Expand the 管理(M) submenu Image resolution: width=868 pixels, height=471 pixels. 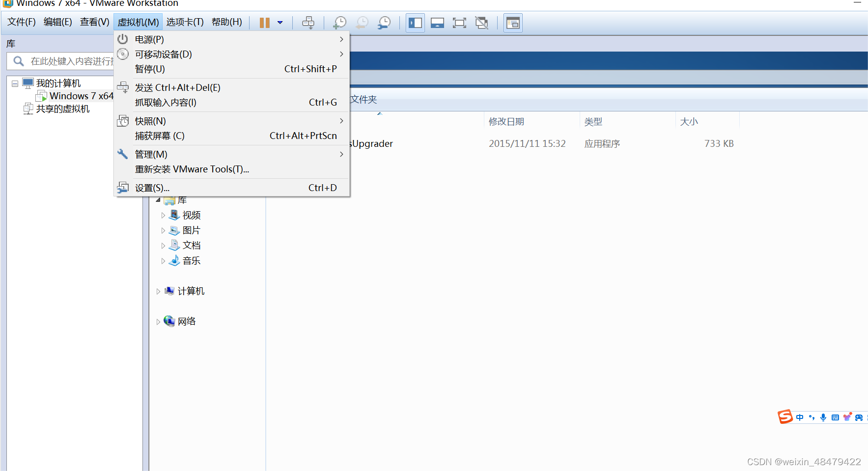pos(231,154)
